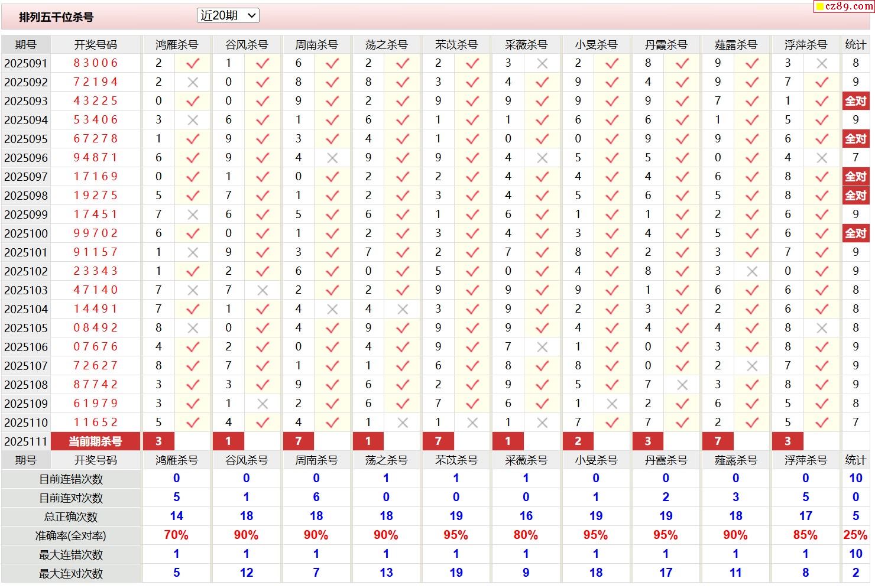Click the 全对 badge in row 2025095
875x588 pixels.
pyautogui.click(x=855, y=139)
